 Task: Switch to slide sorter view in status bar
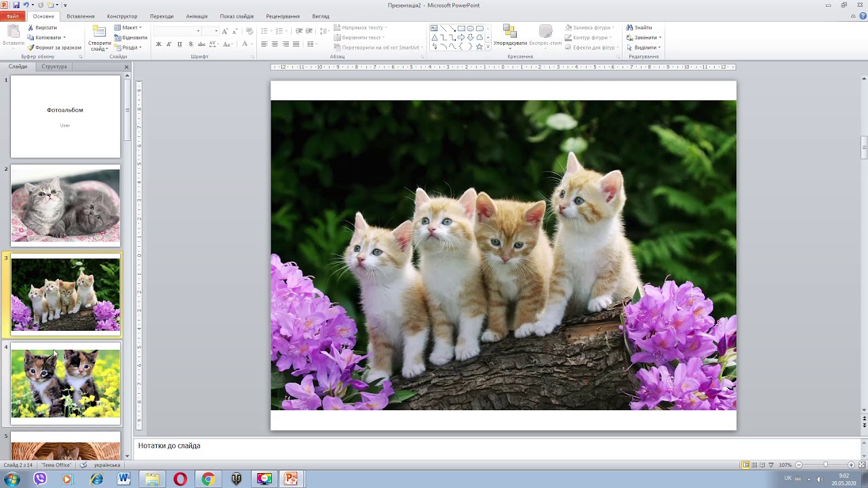[x=754, y=465]
